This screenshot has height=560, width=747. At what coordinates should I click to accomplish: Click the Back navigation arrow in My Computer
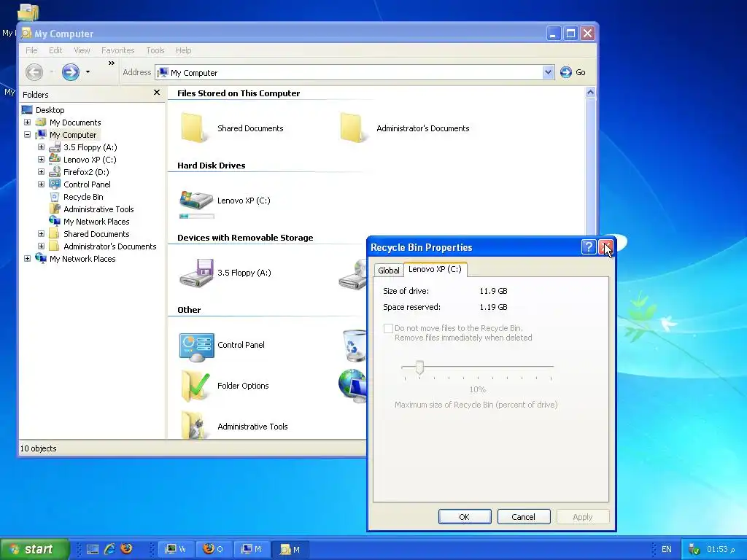coord(34,72)
